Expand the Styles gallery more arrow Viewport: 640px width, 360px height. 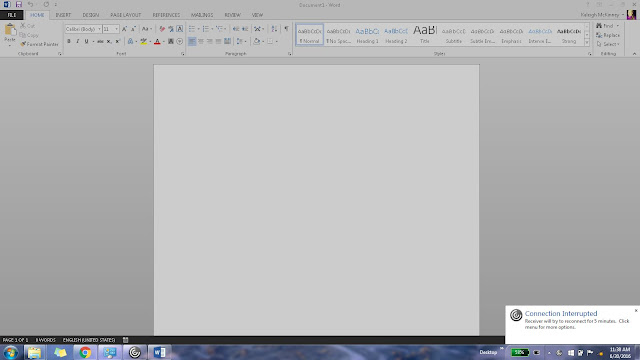click(587, 42)
